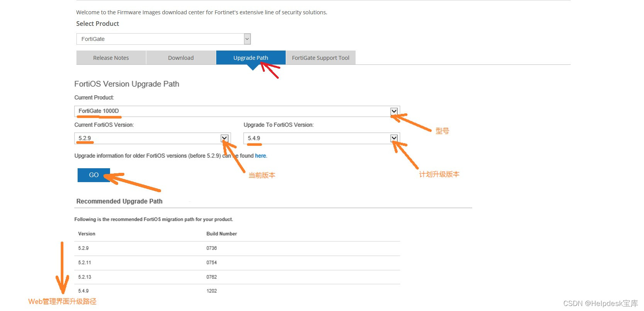The width and height of the screenshot is (644, 311).
Task: Click the Select Product label
Action: [98, 24]
